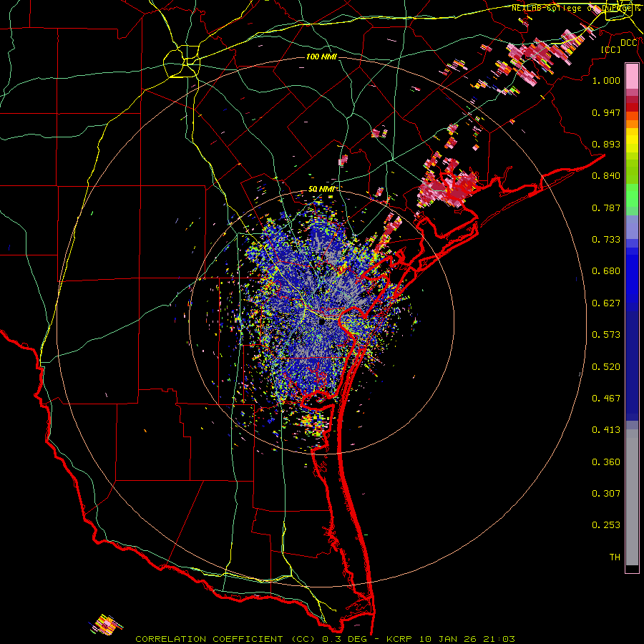Screen dimensions: 644x644
Task: Click the 0.307 scale value
Action: point(606,494)
